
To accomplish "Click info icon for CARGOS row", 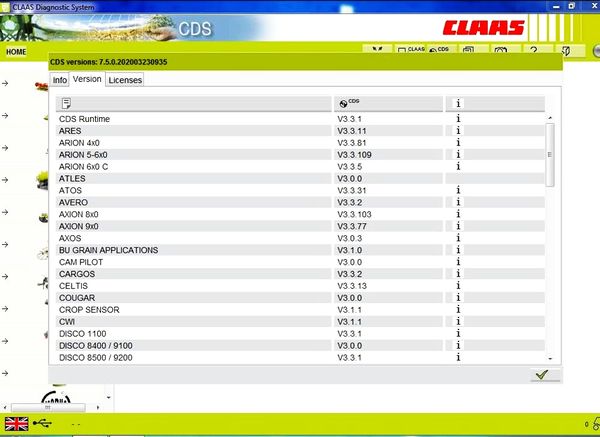I will pyautogui.click(x=458, y=274).
